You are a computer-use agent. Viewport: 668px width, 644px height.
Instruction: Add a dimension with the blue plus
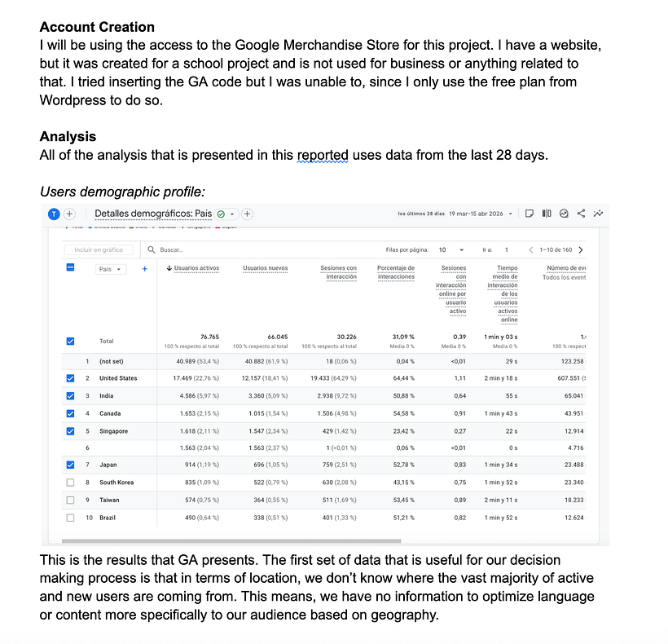pyautogui.click(x=144, y=269)
